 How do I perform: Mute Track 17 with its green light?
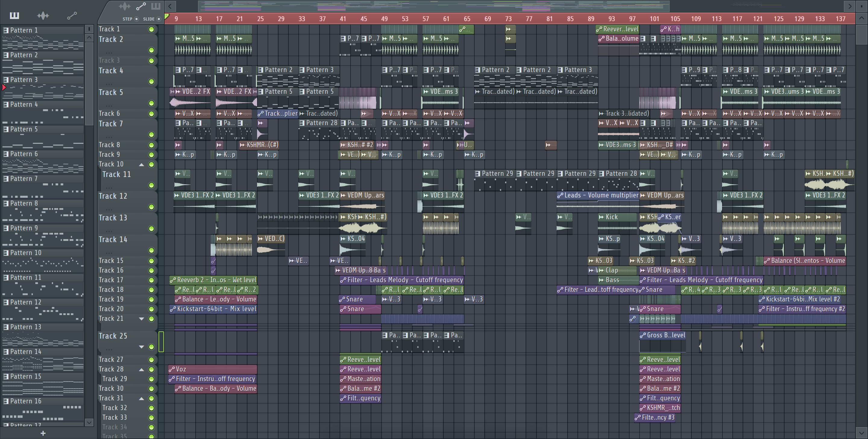tap(151, 280)
